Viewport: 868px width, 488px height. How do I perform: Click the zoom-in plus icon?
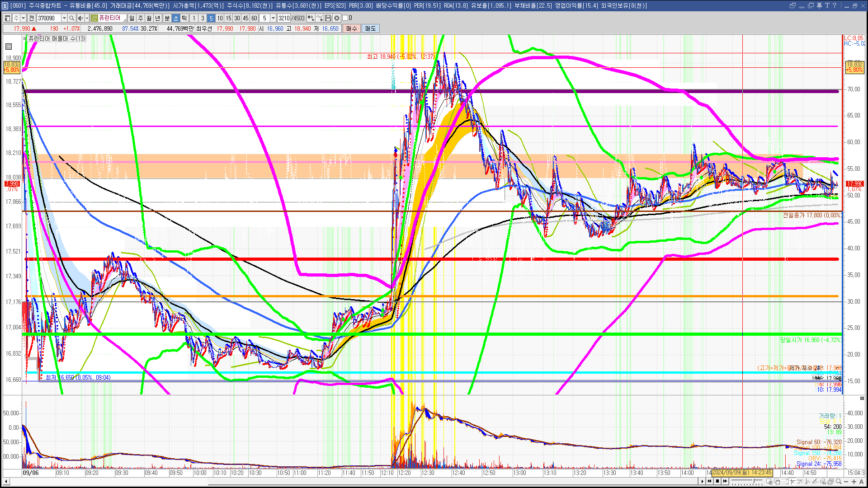click(854, 482)
